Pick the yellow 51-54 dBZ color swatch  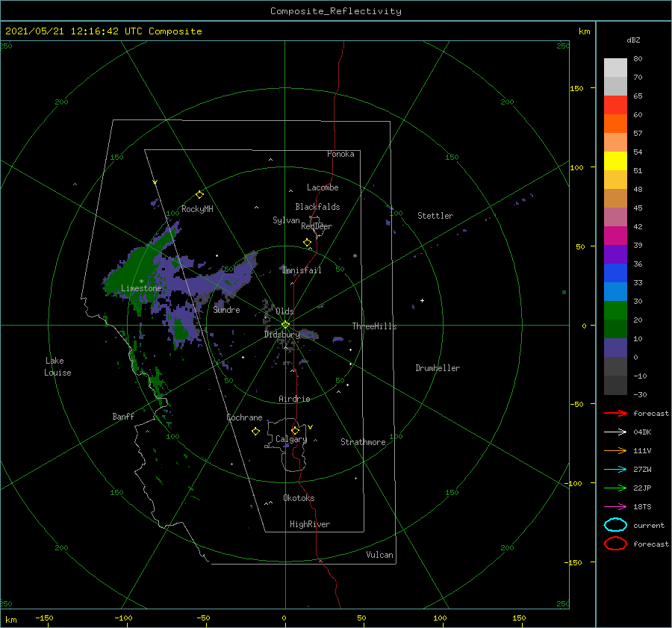pyautogui.click(x=615, y=161)
